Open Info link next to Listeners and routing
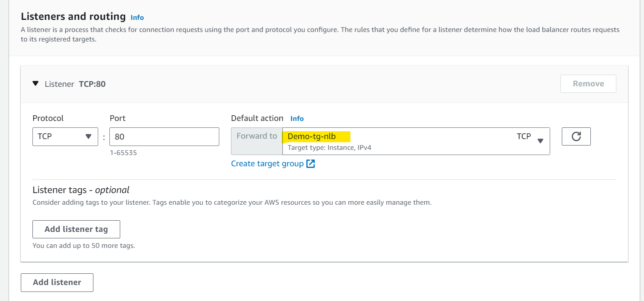This screenshot has height=301, width=644. pos(137,18)
